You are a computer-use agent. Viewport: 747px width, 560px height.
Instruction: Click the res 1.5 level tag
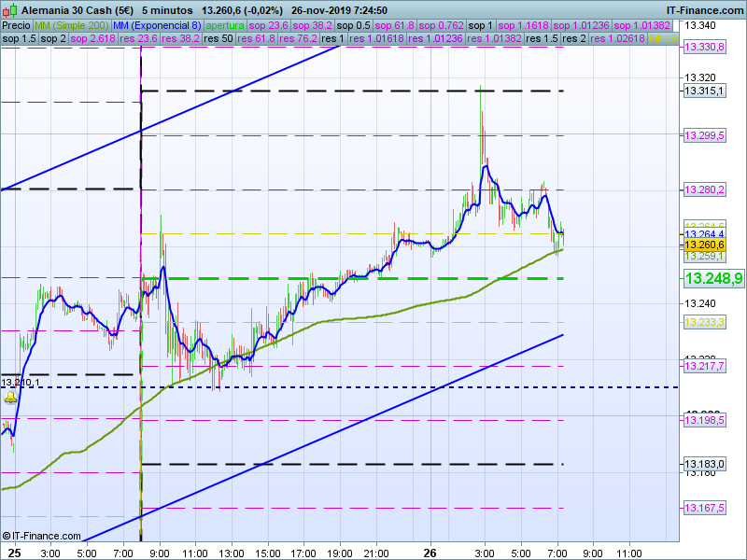(542, 40)
